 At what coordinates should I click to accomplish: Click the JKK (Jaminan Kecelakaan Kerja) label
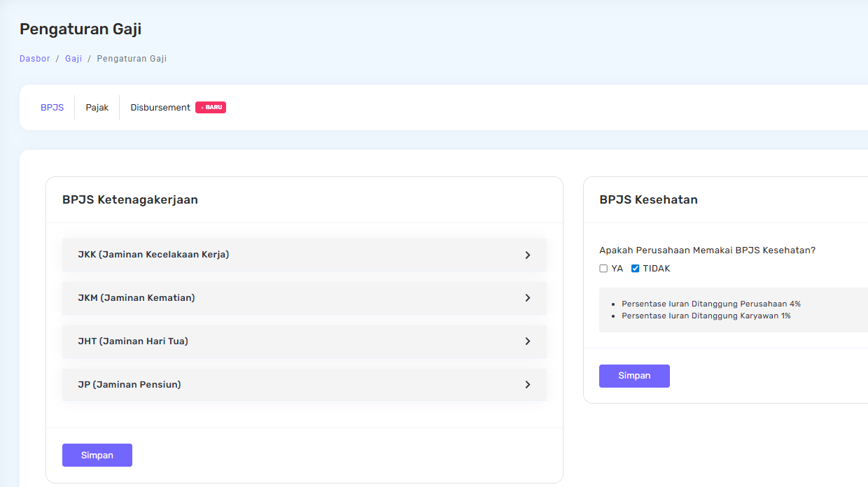pos(153,255)
